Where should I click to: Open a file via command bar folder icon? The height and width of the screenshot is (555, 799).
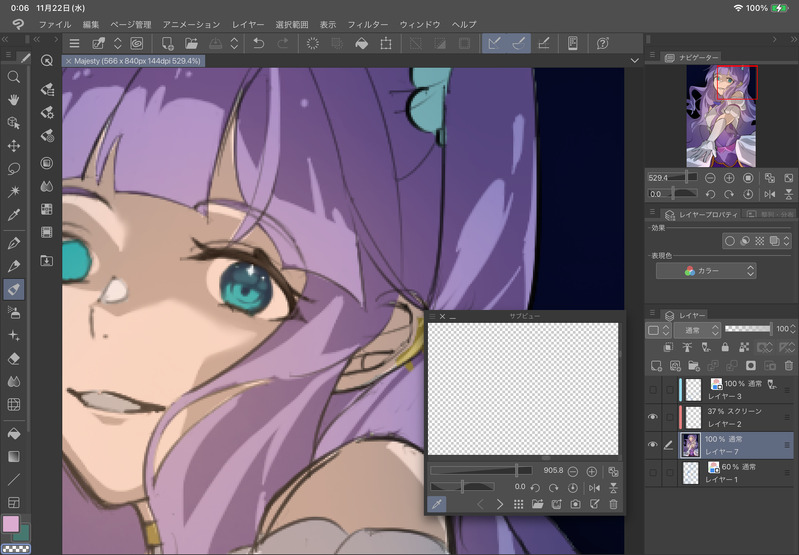point(192,44)
